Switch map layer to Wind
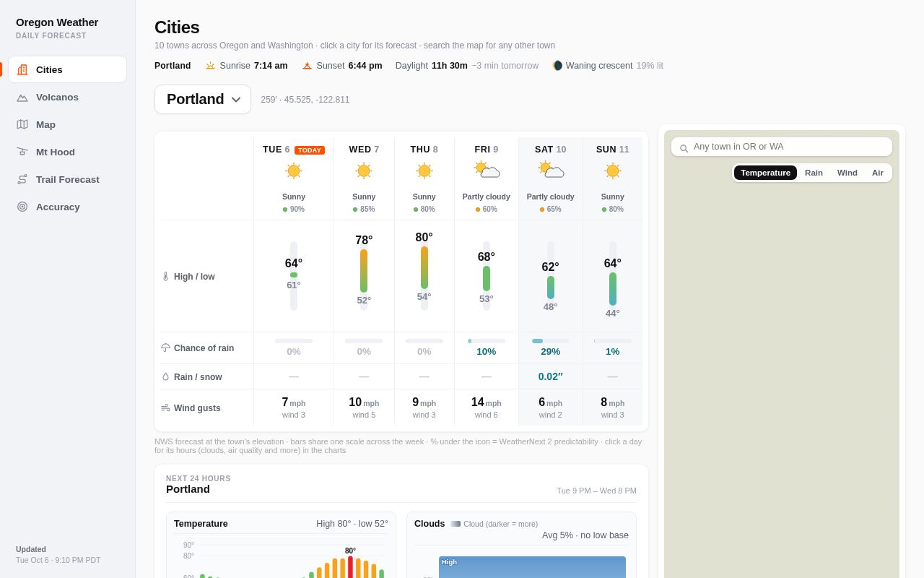 click(847, 173)
